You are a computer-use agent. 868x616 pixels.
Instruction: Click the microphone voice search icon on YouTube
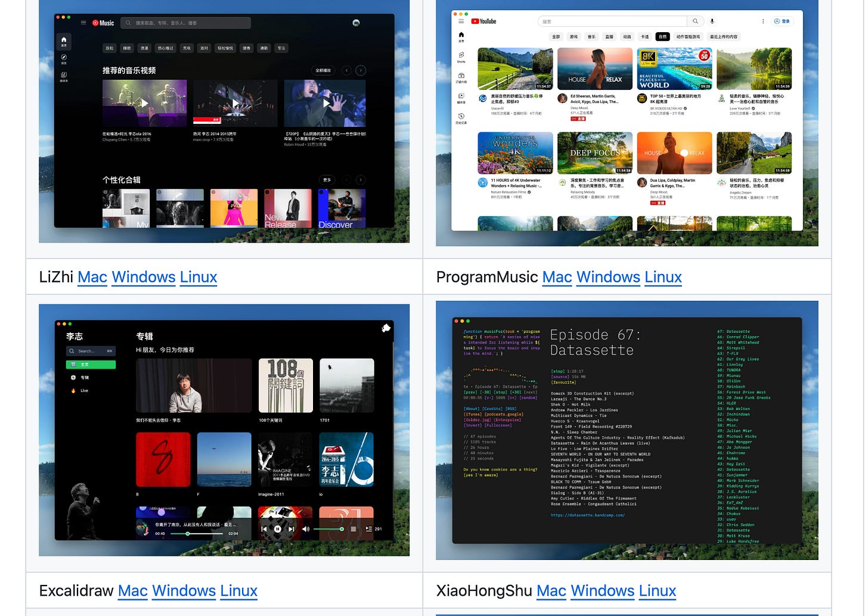pos(711,21)
